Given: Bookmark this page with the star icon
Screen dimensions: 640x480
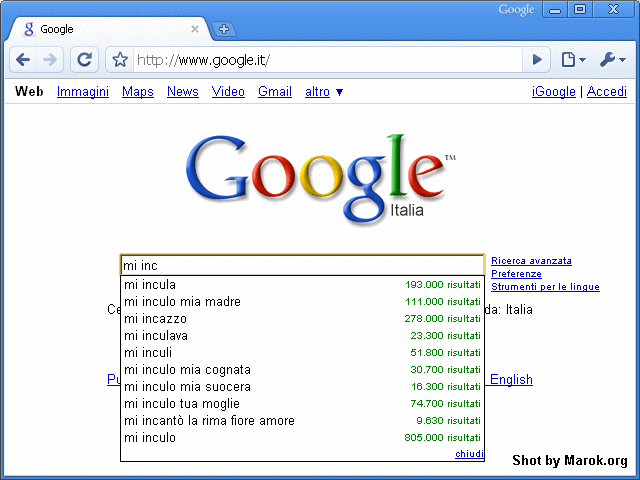Looking at the screenshot, I should click(x=120, y=60).
